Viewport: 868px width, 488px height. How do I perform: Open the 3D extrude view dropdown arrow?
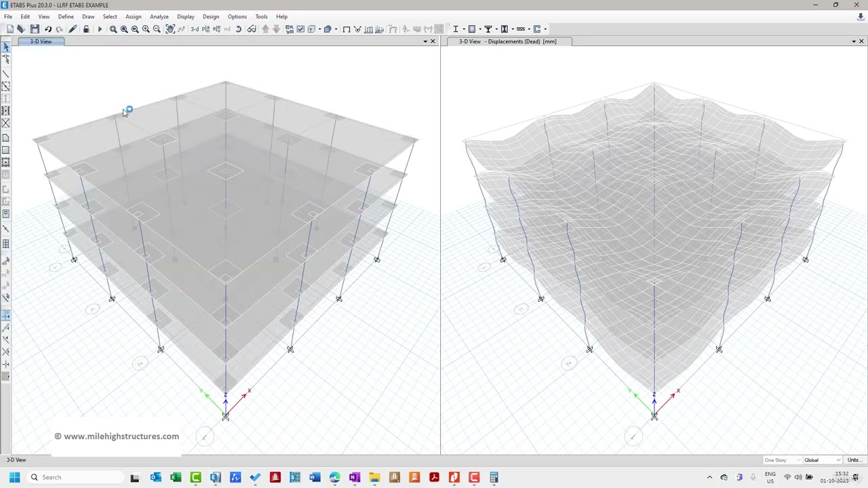[x=336, y=29]
